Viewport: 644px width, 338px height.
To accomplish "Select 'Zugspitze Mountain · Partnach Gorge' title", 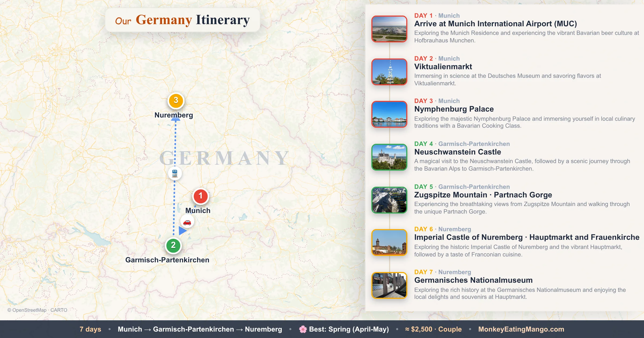I will click(483, 195).
